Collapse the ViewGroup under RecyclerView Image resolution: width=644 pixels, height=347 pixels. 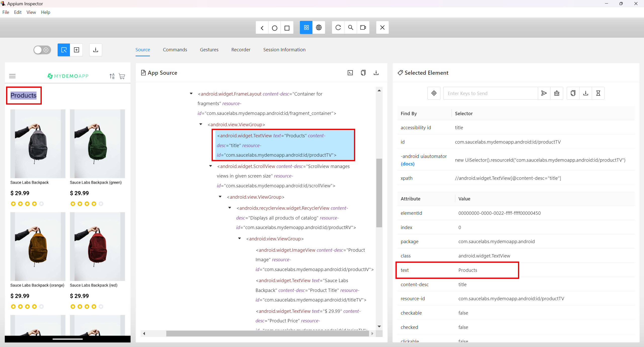pyautogui.click(x=239, y=238)
